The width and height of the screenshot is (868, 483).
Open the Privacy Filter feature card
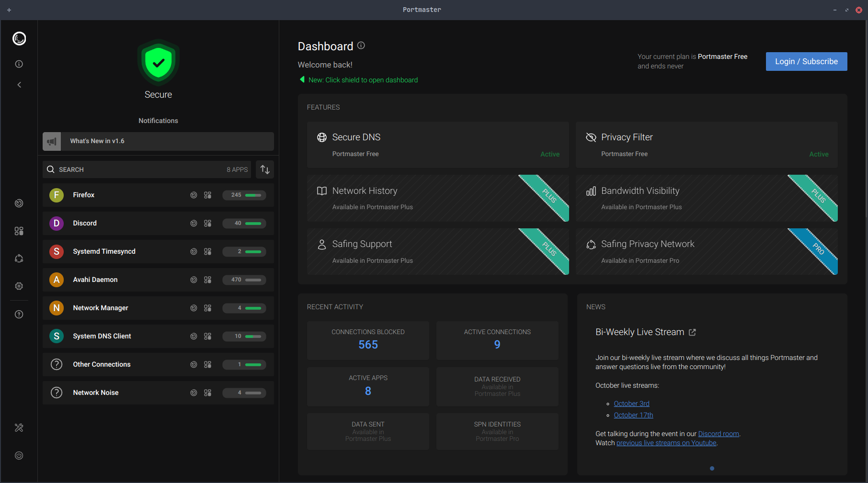point(707,145)
